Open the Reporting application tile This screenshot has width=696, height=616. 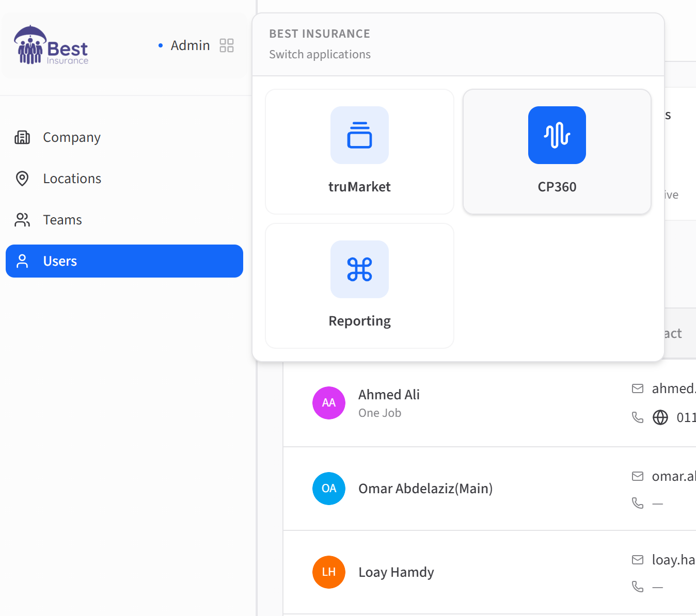pos(359,285)
